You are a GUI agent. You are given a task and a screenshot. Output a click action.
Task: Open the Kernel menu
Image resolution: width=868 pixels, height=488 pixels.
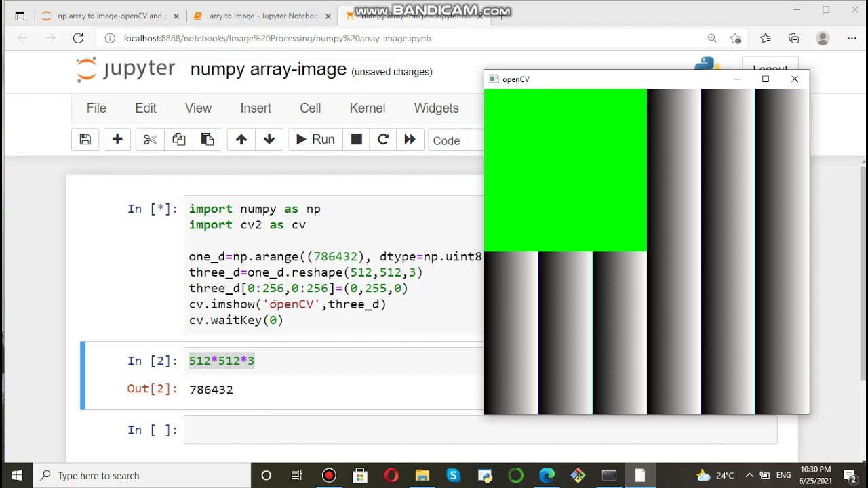[x=368, y=108]
